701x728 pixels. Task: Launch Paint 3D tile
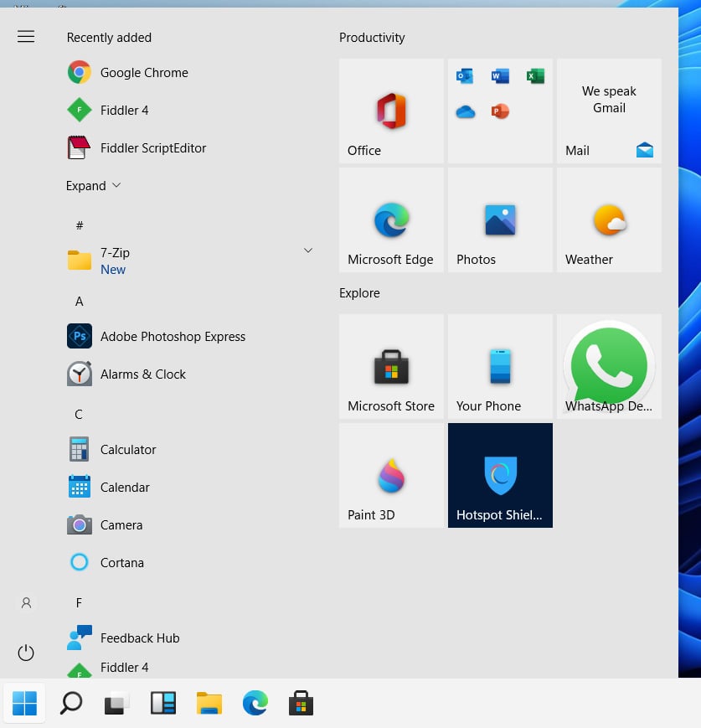click(391, 475)
